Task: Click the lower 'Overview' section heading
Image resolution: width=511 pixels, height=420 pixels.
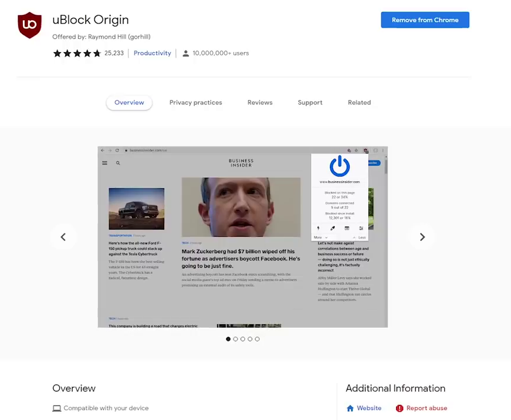Action: click(x=74, y=388)
